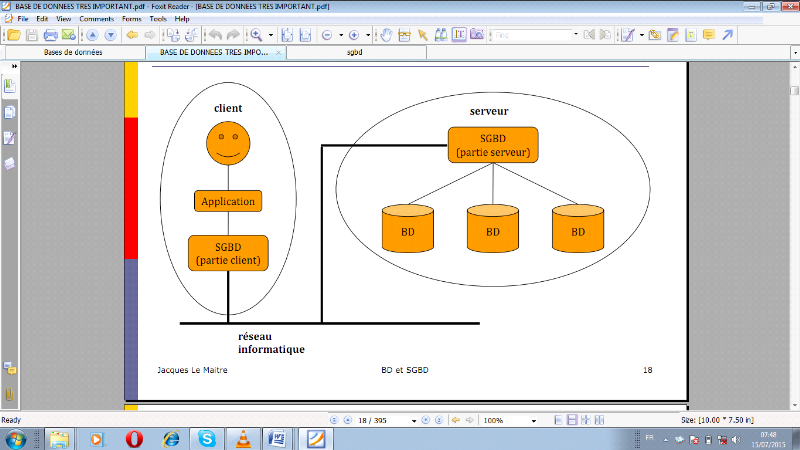Click the Snapshot camera tool
This screenshot has width=800, height=450.
point(476,35)
